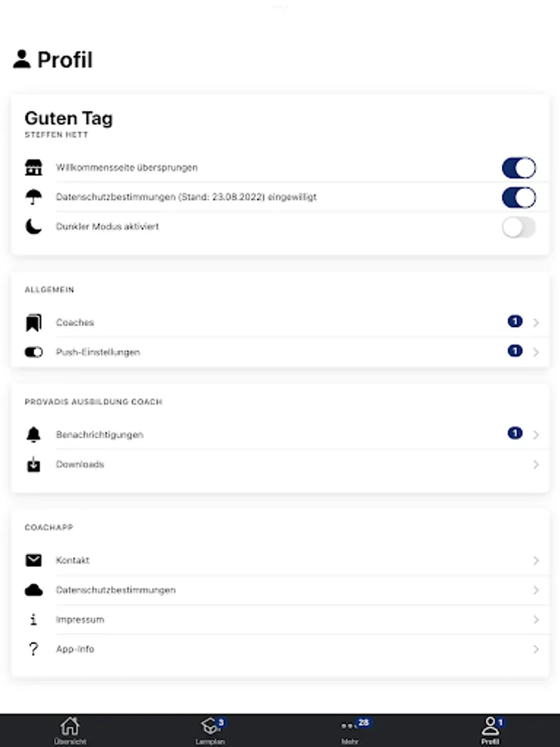Click the envelope icon beside Kontakt
Image resolution: width=560 pixels, height=747 pixels.
33,560
